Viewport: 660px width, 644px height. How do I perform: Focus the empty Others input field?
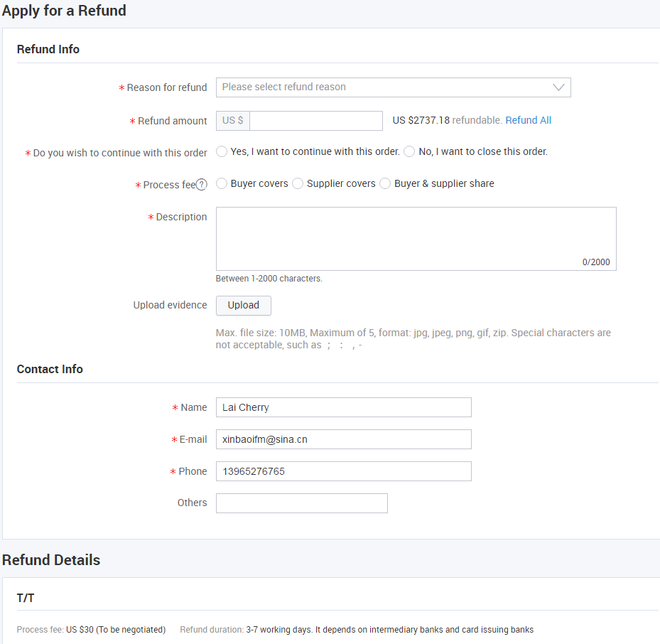(302, 503)
